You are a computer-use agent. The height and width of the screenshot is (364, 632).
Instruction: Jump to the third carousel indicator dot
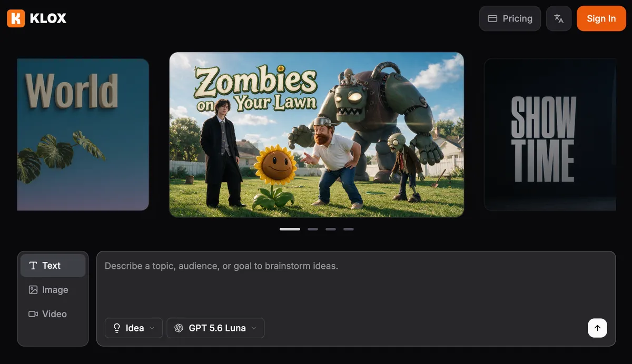(331, 229)
